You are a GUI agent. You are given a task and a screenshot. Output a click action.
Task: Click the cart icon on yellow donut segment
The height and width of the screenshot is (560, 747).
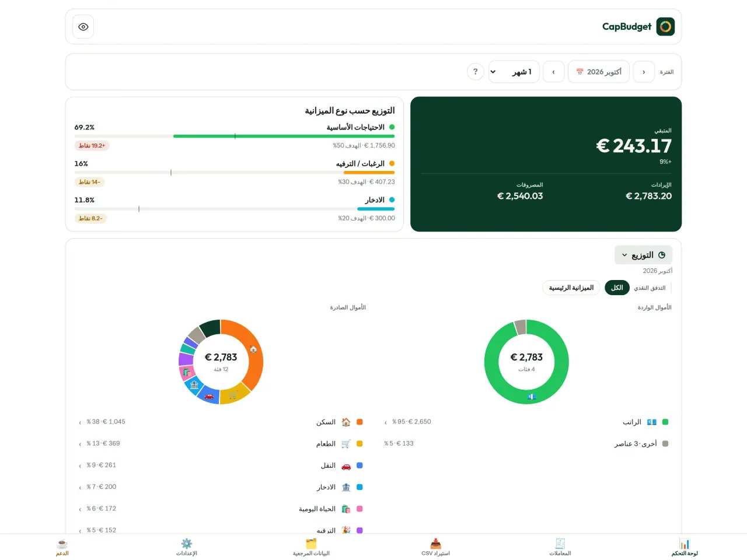click(x=233, y=395)
